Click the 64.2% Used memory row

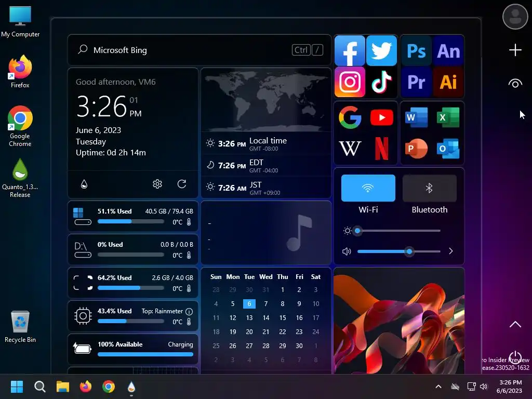[x=133, y=283]
